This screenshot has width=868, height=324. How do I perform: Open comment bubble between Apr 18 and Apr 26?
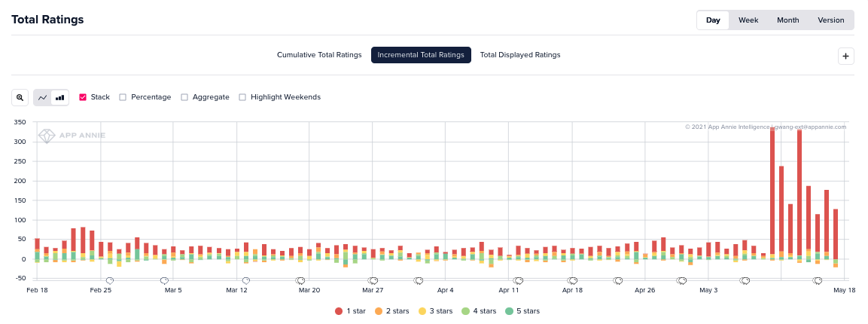(x=618, y=281)
